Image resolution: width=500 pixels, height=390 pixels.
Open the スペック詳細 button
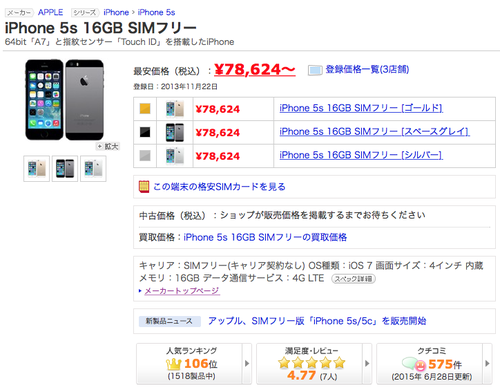tap(353, 279)
